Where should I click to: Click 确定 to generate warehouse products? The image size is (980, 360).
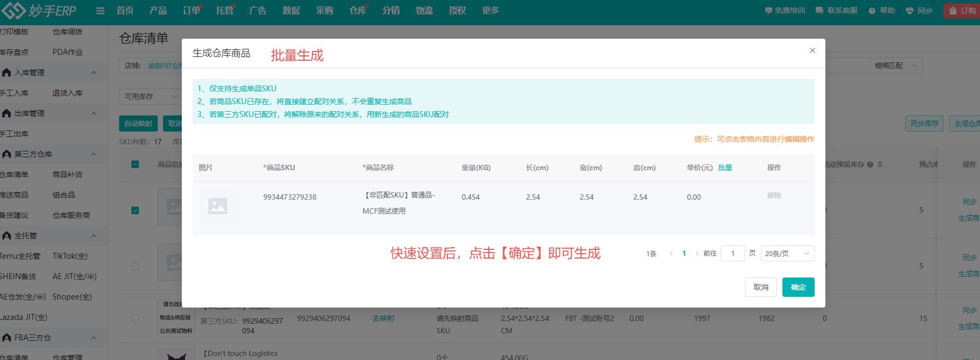click(798, 287)
